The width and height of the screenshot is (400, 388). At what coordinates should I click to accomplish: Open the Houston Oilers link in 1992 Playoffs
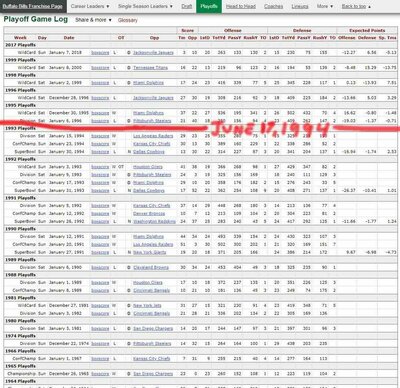[x=148, y=167]
